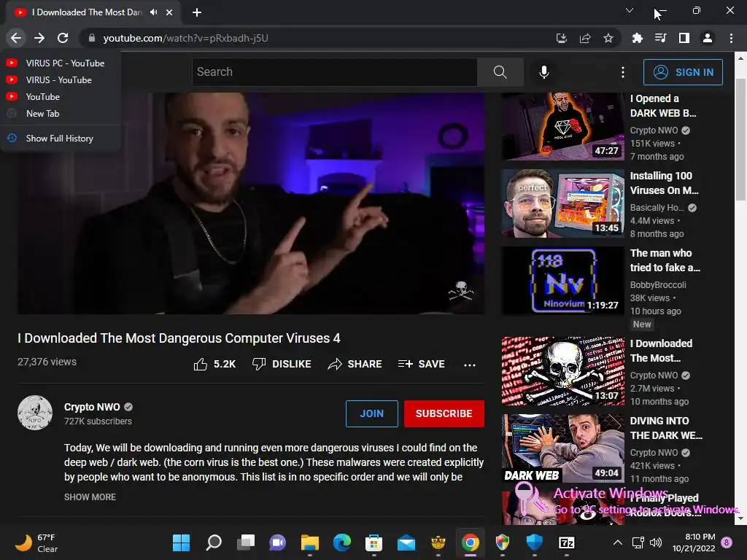Open File Explorer from the taskbar

309,542
